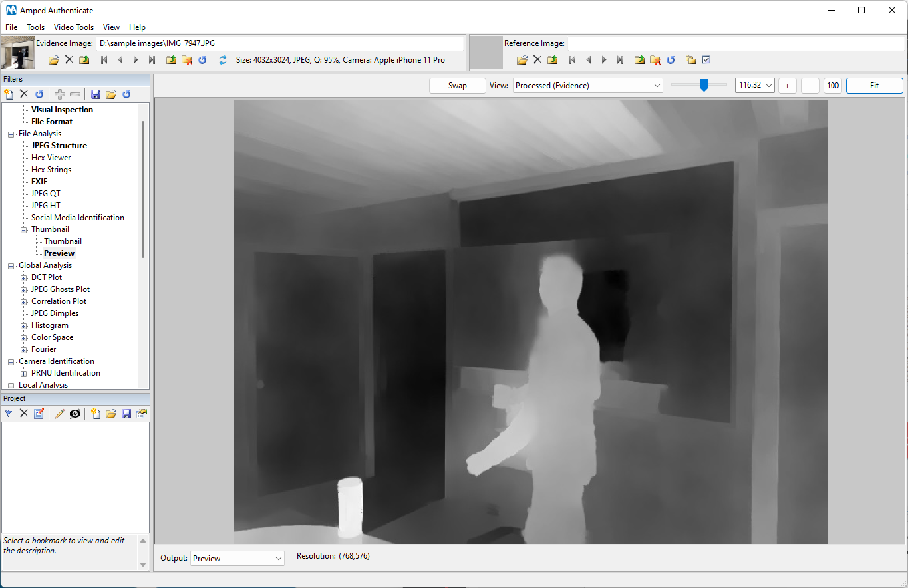Select the EXIF filter in the Filters tree
Image resolution: width=908 pixels, height=588 pixels.
click(x=39, y=181)
